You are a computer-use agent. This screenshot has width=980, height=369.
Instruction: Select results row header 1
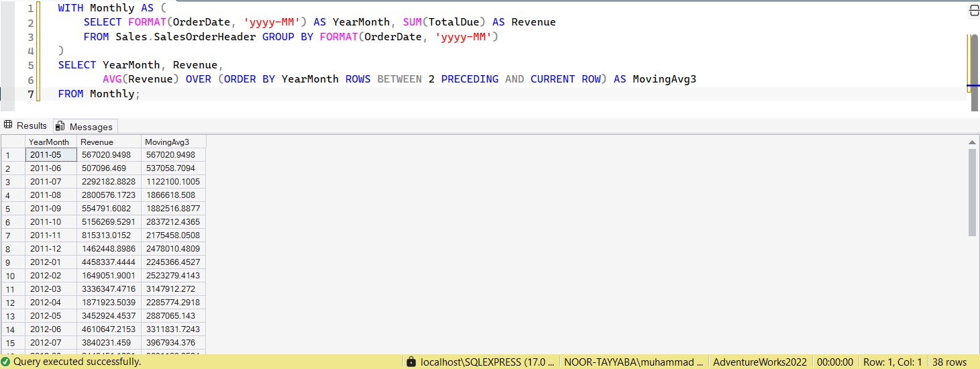click(x=13, y=155)
